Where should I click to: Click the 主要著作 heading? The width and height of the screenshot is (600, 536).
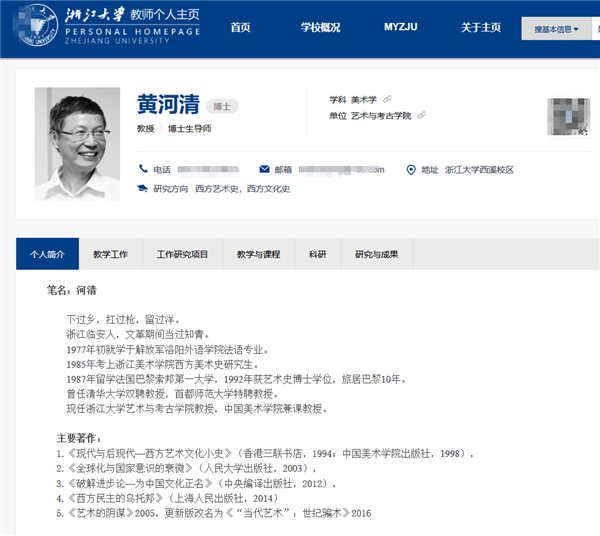[x=79, y=438]
